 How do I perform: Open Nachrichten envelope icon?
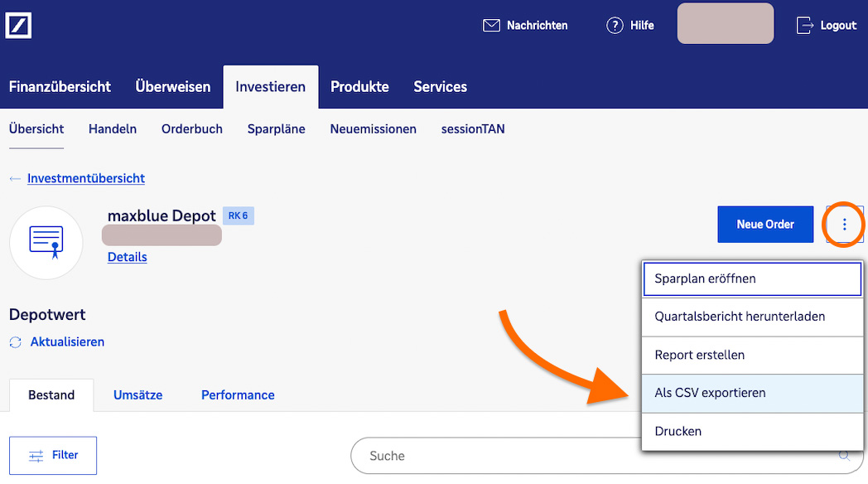491,26
